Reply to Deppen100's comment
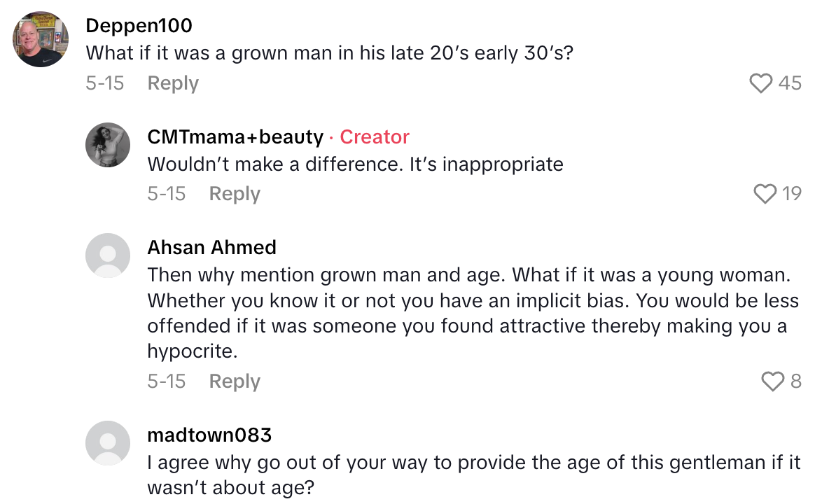This screenshot has width=829, height=504. (172, 83)
